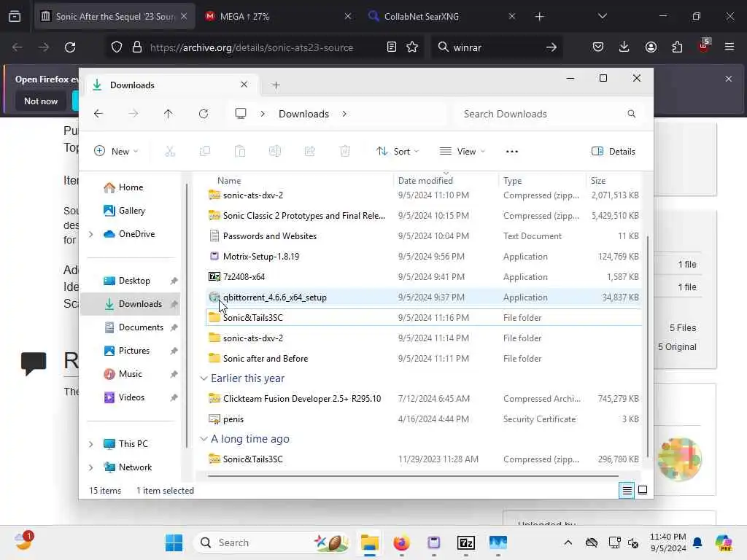The image size is (747, 560).
Task: Collapse the Earlier this year group
Action: pyautogui.click(x=204, y=378)
